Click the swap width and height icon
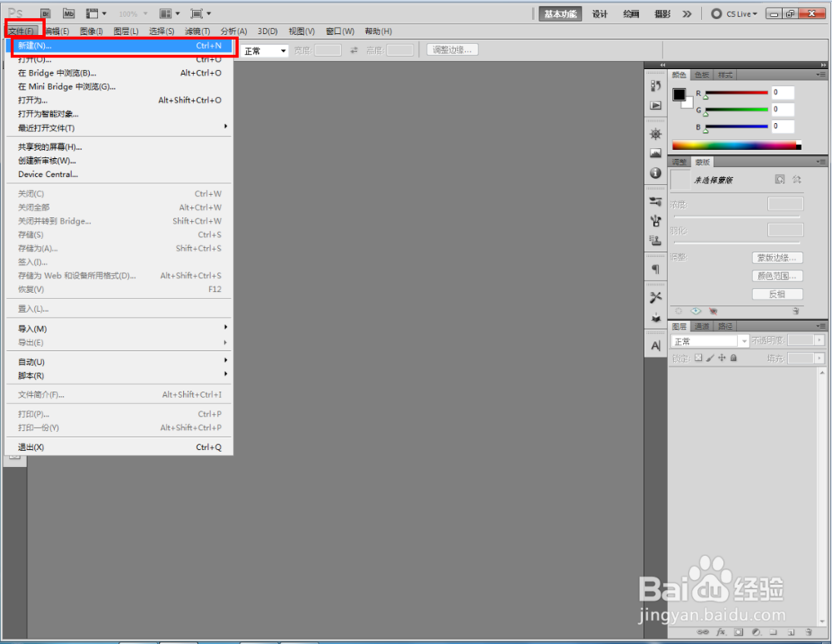Image resolution: width=832 pixels, height=644 pixels. pyautogui.click(x=354, y=51)
